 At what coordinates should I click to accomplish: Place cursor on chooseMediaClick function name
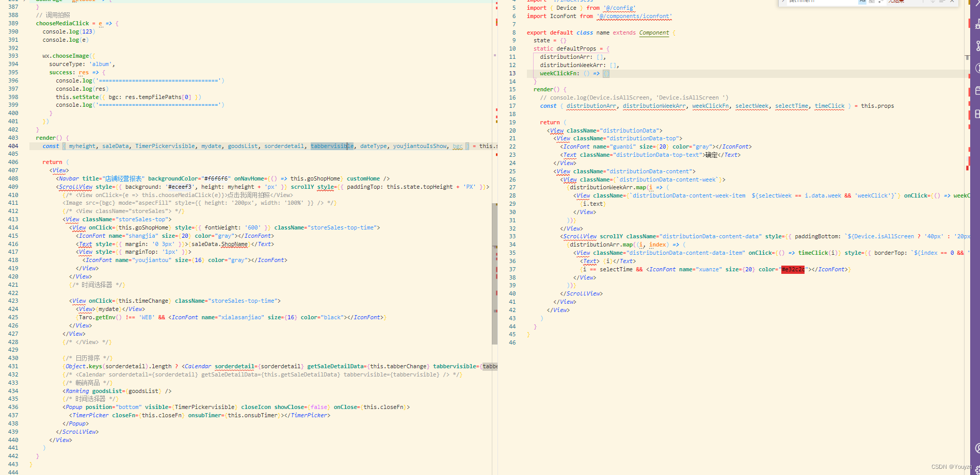pos(62,24)
